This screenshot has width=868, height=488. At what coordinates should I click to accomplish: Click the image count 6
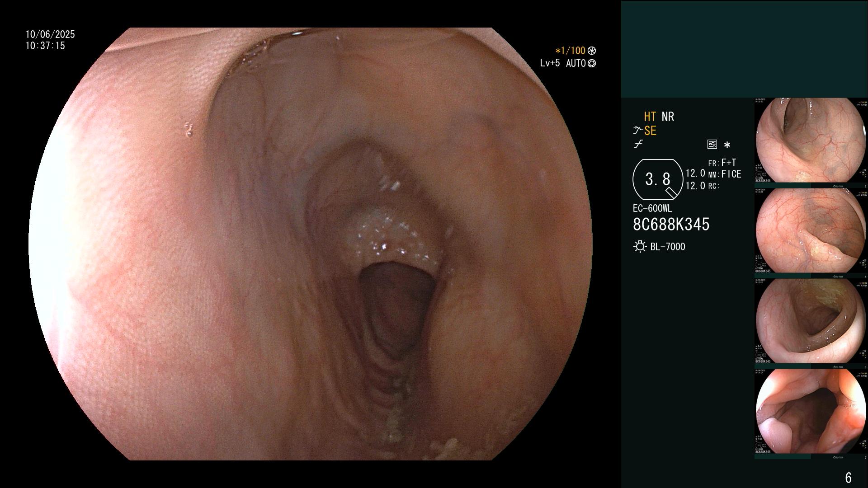pos(848,478)
